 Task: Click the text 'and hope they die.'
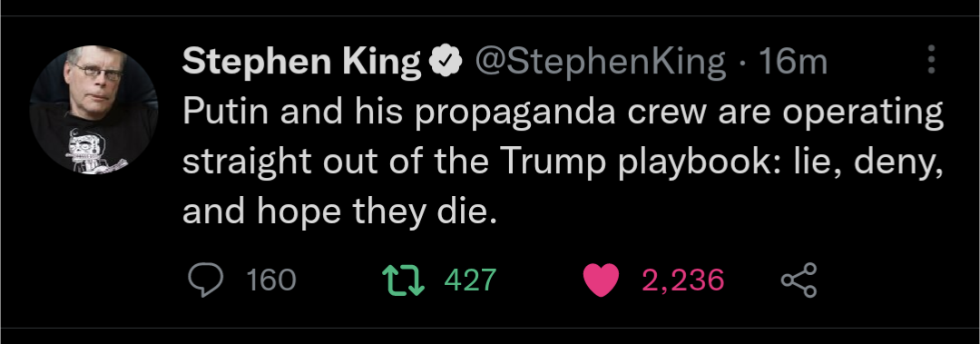[x=339, y=212]
